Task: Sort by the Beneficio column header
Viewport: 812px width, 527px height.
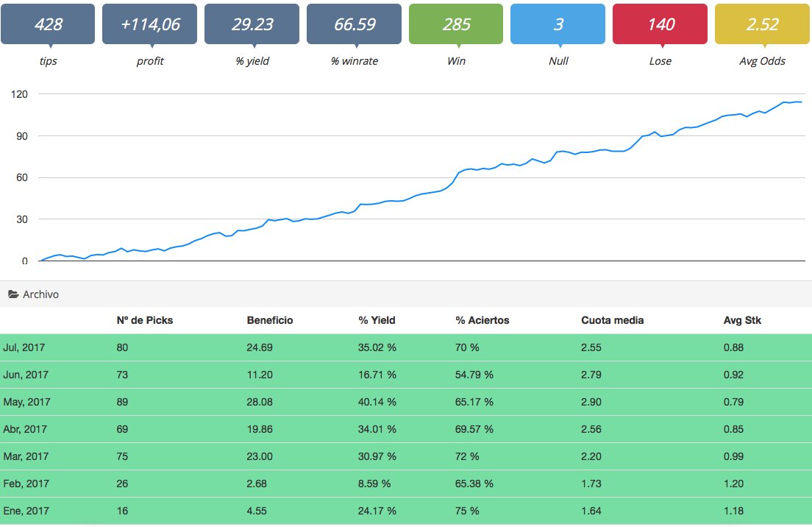Action: (x=270, y=320)
